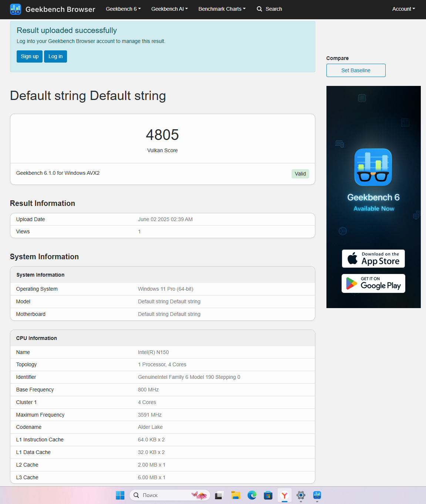Click the 1 Processor, 4 Cores topology value
The height and width of the screenshot is (504, 426).
click(162, 364)
